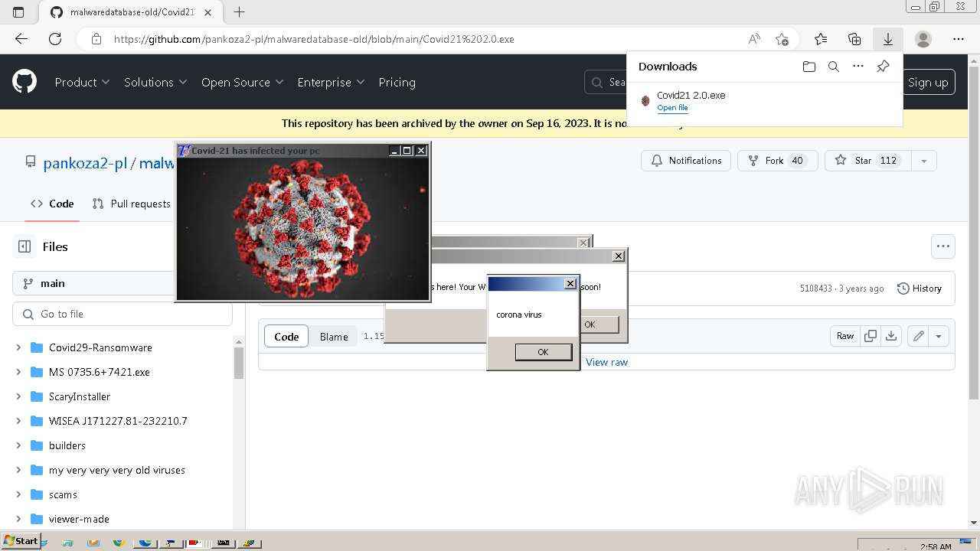The width and height of the screenshot is (980, 551).
Task: Go back with the browser back arrow
Action: tap(21, 39)
